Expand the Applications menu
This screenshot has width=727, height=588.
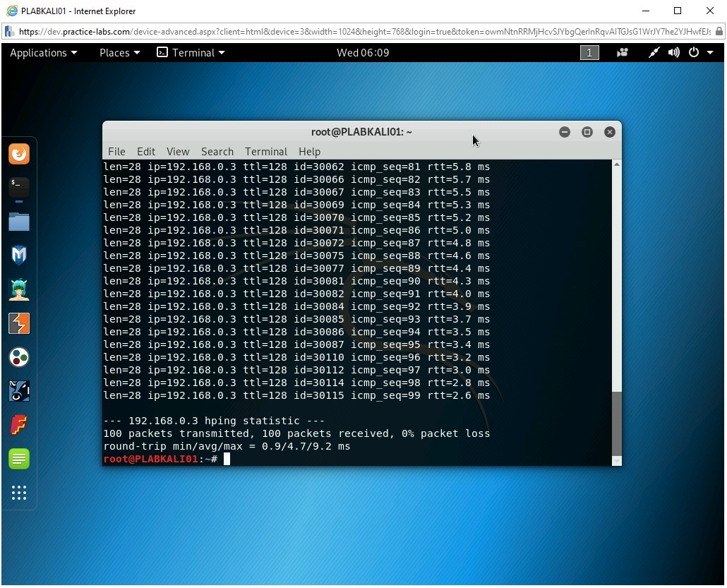tap(43, 53)
